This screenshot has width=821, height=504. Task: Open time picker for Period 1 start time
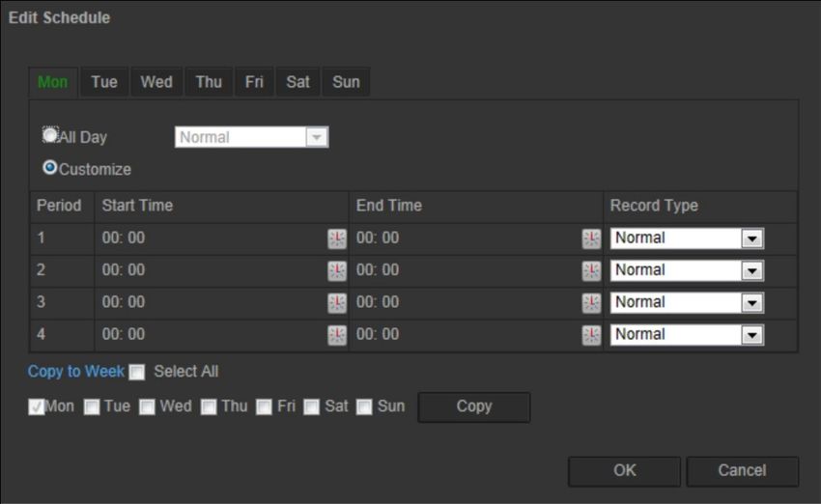click(337, 238)
